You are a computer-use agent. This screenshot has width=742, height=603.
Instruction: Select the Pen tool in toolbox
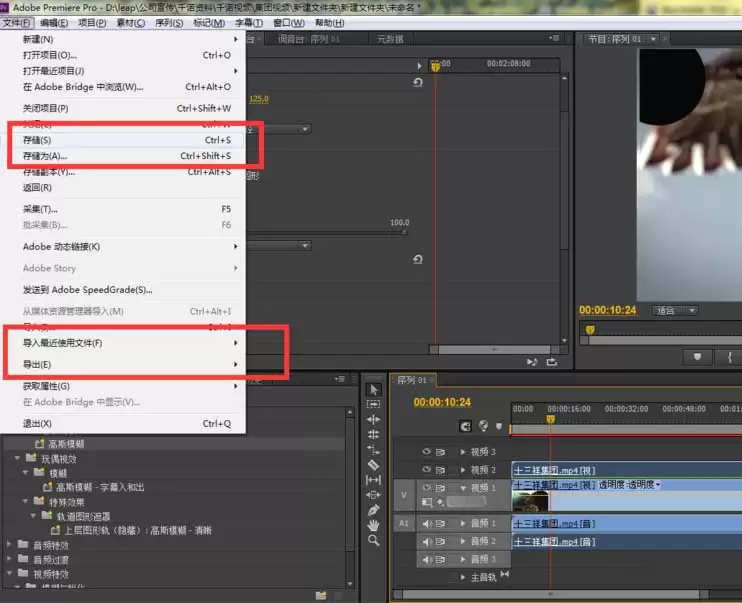point(373,510)
